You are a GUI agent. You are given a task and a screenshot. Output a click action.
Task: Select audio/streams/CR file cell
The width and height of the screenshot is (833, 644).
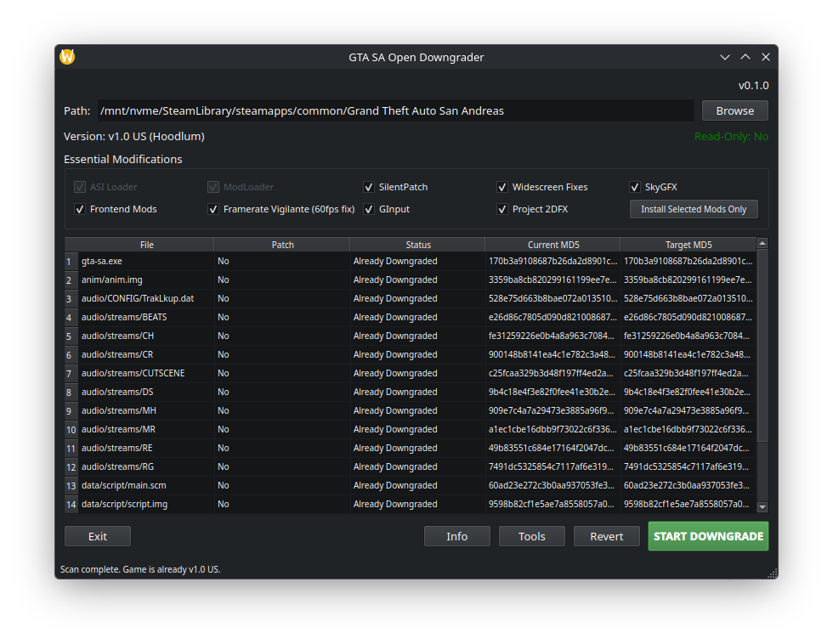[x=146, y=354]
